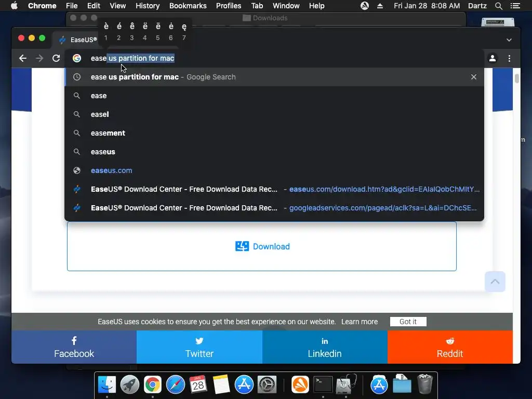Screen dimensions: 532x399
Task: Share the page on Reddit
Action: 450,347
